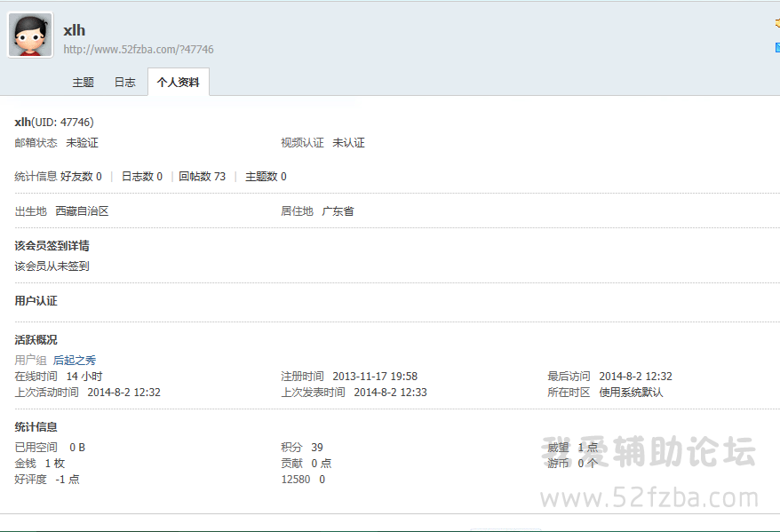
Task: Select the 个人资料 tab
Action: pyautogui.click(x=178, y=82)
